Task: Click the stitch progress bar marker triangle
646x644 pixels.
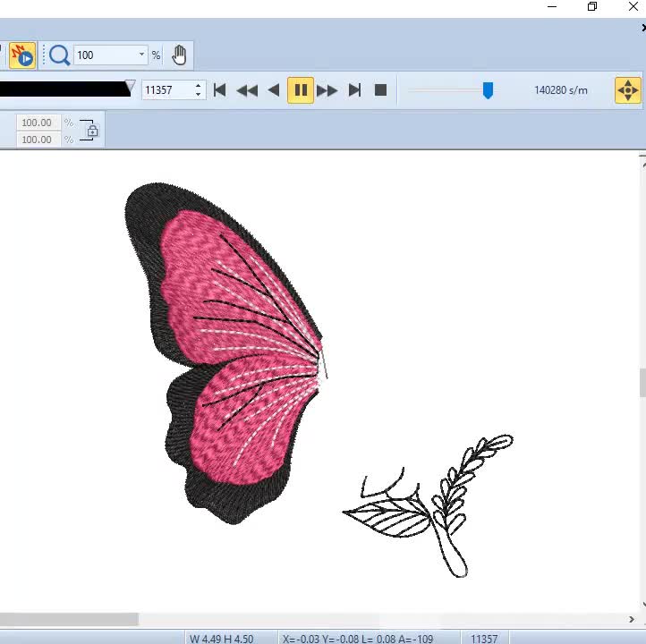Action: pos(131,87)
